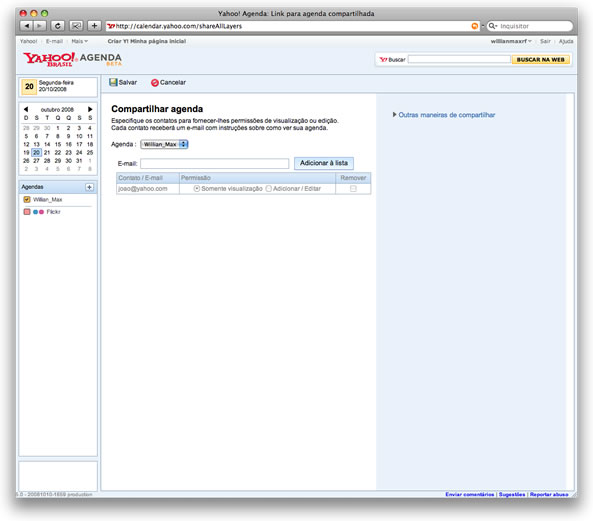Click the Cancelar text button

pyautogui.click(x=173, y=82)
